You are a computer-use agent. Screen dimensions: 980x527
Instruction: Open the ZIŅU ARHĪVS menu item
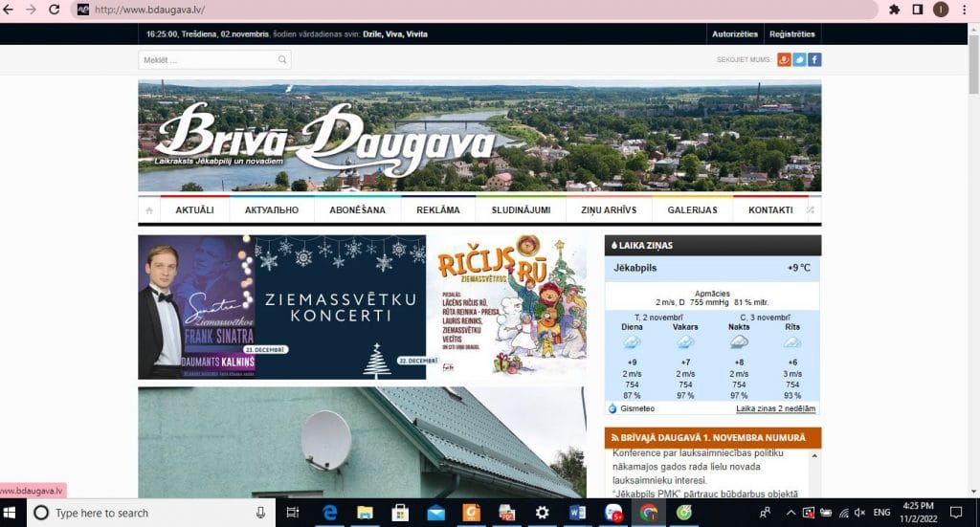610,210
